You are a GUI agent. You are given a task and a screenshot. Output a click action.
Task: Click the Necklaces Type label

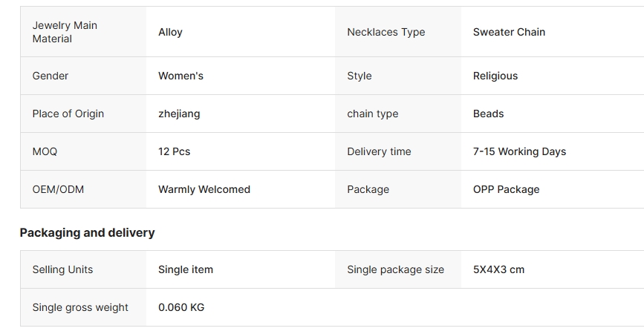pos(386,32)
